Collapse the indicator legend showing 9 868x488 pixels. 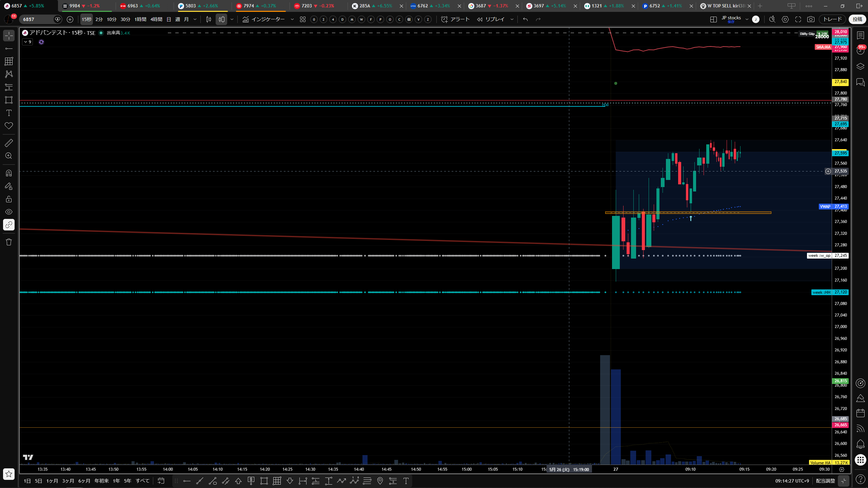click(27, 42)
